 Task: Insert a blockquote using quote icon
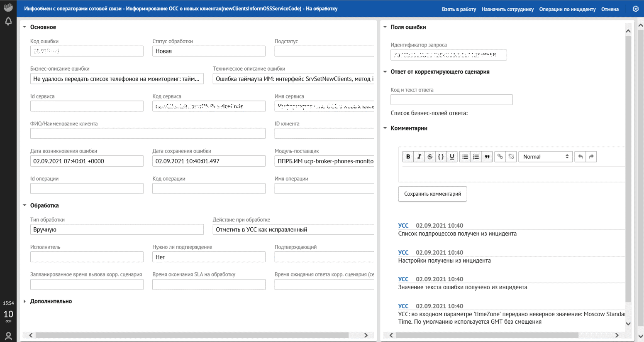pos(487,157)
